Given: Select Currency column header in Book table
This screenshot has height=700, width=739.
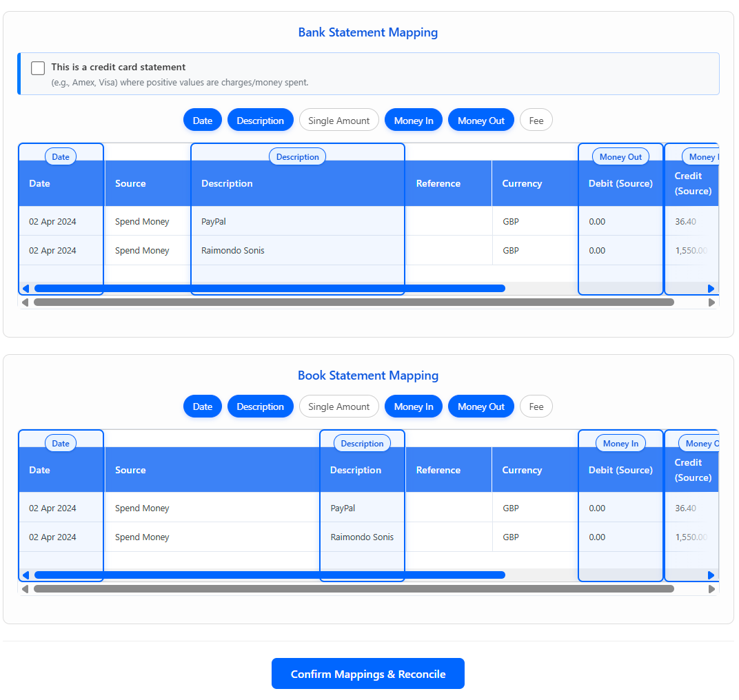Looking at the screenshot, I should pos(522,471).
